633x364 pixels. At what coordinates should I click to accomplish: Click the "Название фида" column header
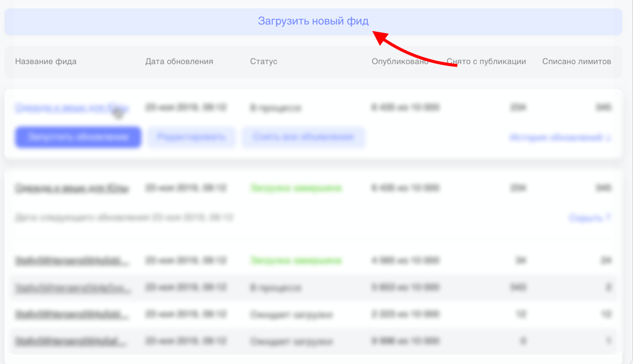pyautogui.click(x=46, y=61)
